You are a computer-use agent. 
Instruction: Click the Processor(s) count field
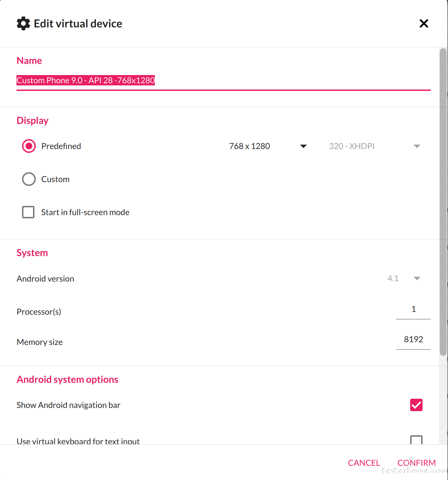pyautogui.click(x=414, y=309)
